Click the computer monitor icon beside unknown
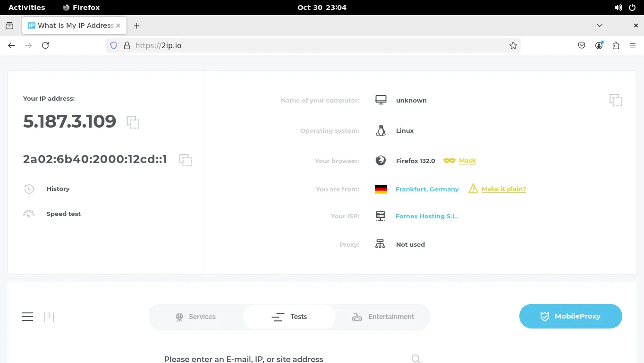 click(381, 100)
